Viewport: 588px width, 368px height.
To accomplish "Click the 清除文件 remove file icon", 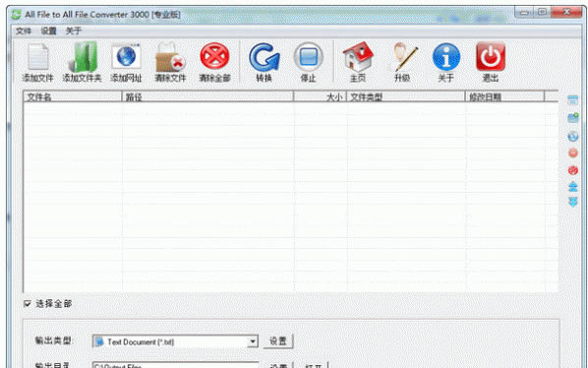I will [171, 57].
